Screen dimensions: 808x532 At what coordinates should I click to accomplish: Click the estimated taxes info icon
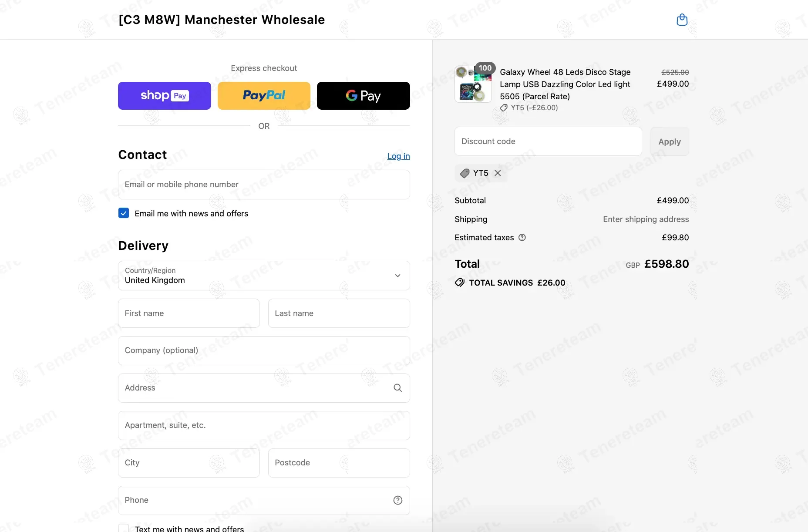(522, 237)
